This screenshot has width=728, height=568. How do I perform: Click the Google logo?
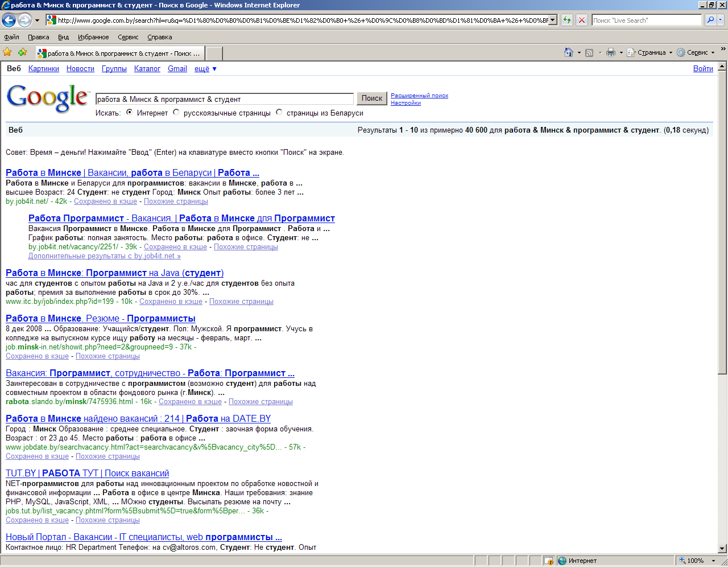click(x=48, y=98)
